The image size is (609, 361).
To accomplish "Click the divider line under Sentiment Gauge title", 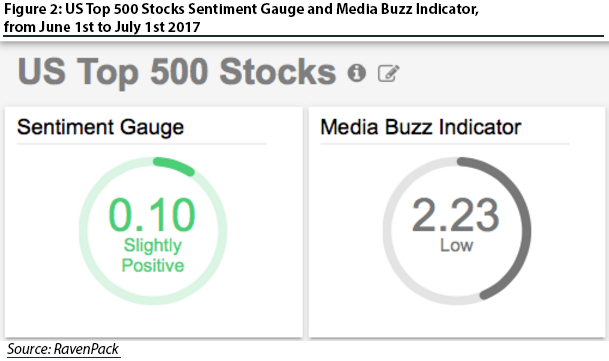I will point(142,144).
